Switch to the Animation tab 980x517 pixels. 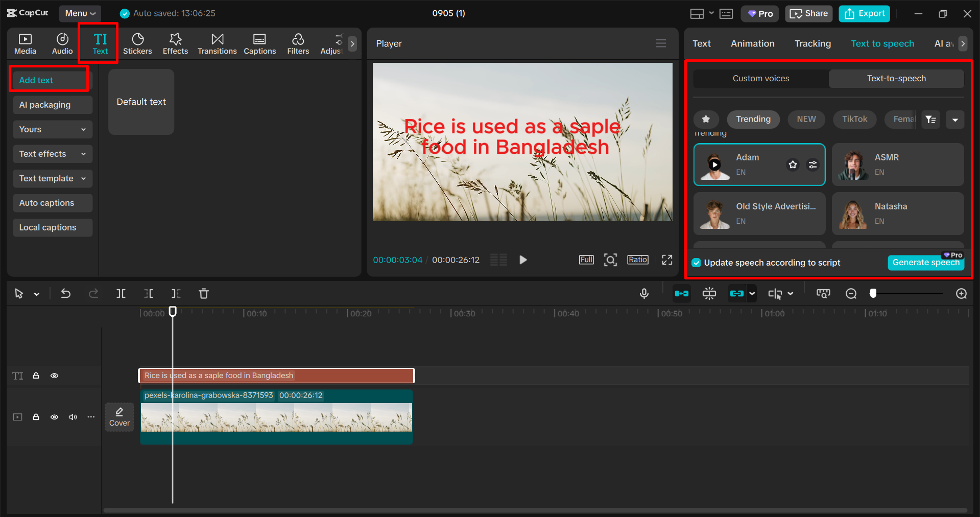[x=752, y=44]
